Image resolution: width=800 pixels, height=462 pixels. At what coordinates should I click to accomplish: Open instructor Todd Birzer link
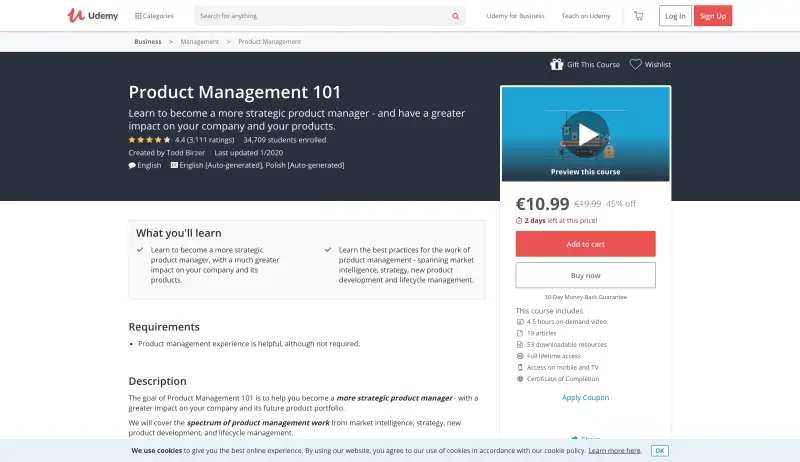[x=186, y=152]
